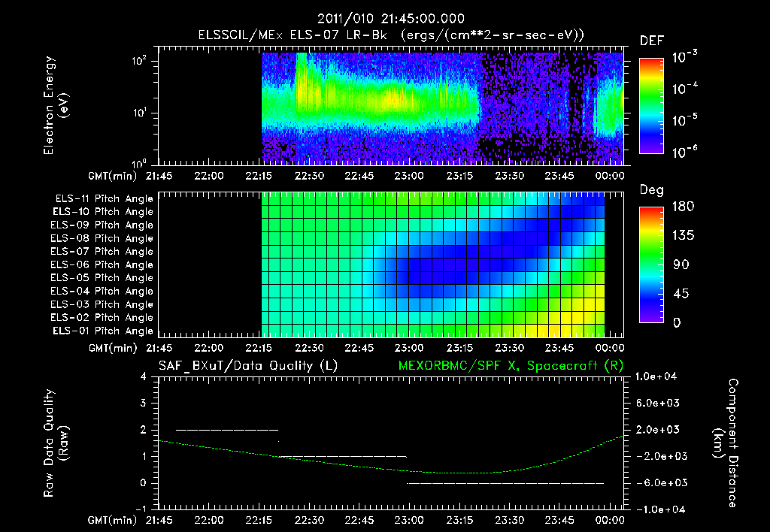Select the "ELS-05 Pitch Angle" row label
This screenshot has height=532, width=770.
pyautogui.click(x=102, y=278)
